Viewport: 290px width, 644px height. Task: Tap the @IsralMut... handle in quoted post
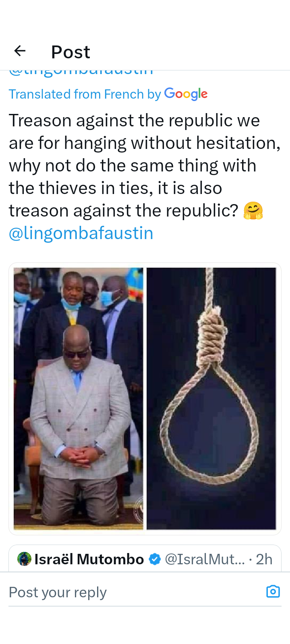click(x=205, y=559)
